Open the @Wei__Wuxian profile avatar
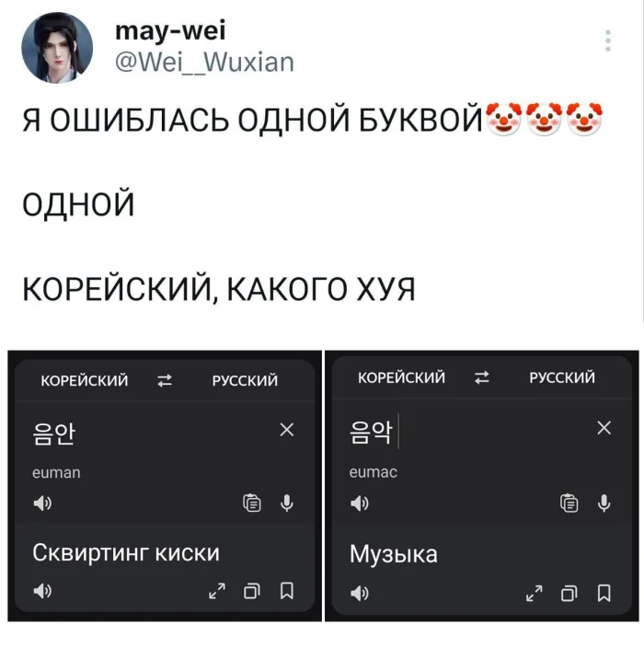The image size is (644, 648). [x=57, y=48]
